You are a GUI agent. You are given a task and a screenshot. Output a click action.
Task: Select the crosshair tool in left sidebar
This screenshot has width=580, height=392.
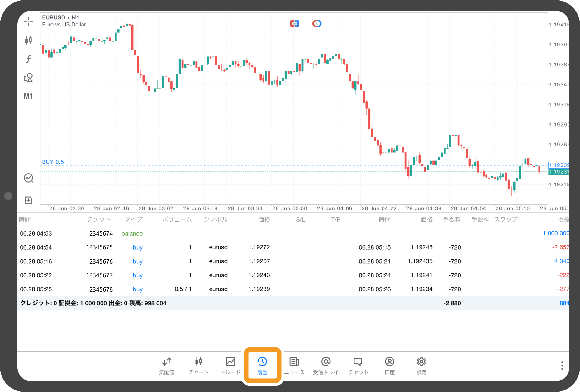[28, 22]
